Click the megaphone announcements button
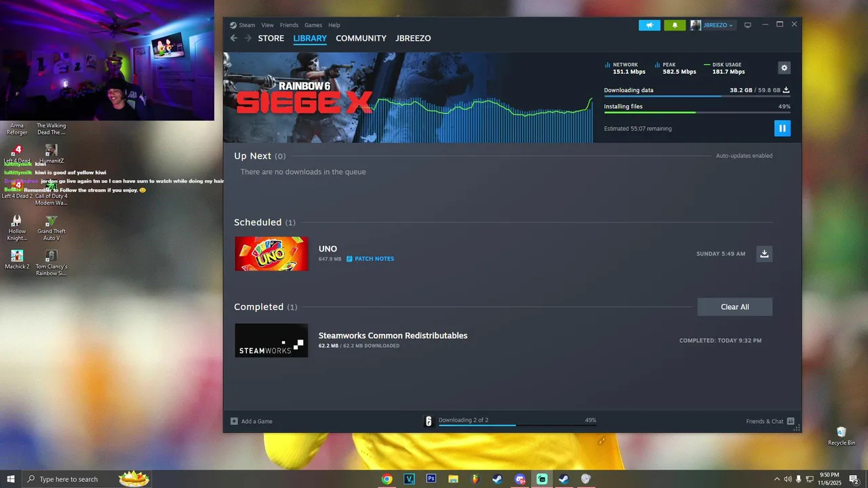868x488 pixels. (x=649, y=25)
